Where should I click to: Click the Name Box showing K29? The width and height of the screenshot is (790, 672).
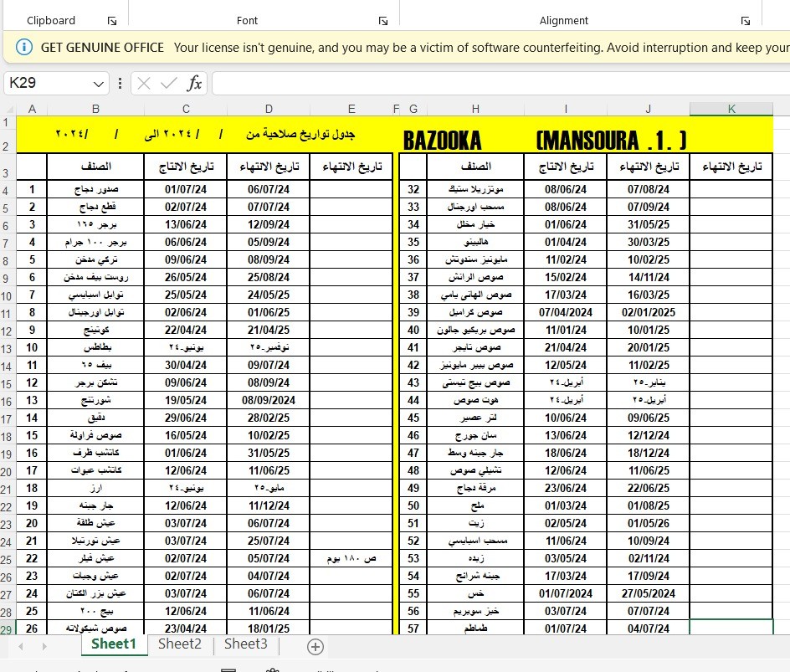(49, 83)
